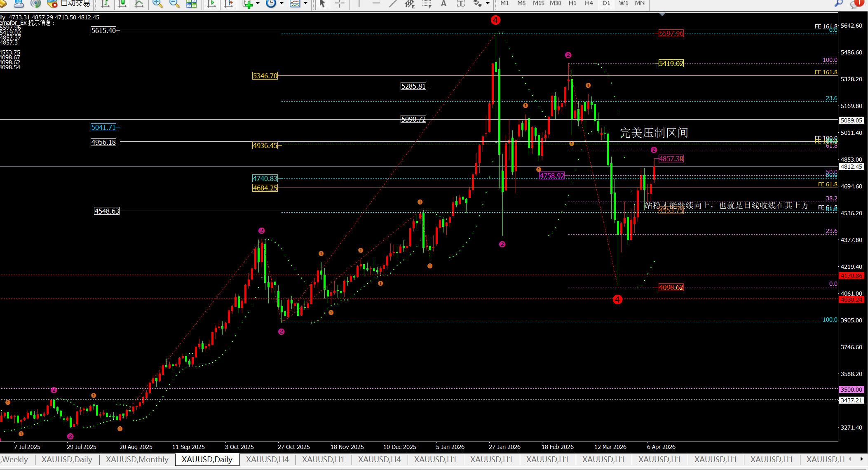Set timeframe to W1
868x470 pixels.
pyautogui.click(x=624, y=3)
